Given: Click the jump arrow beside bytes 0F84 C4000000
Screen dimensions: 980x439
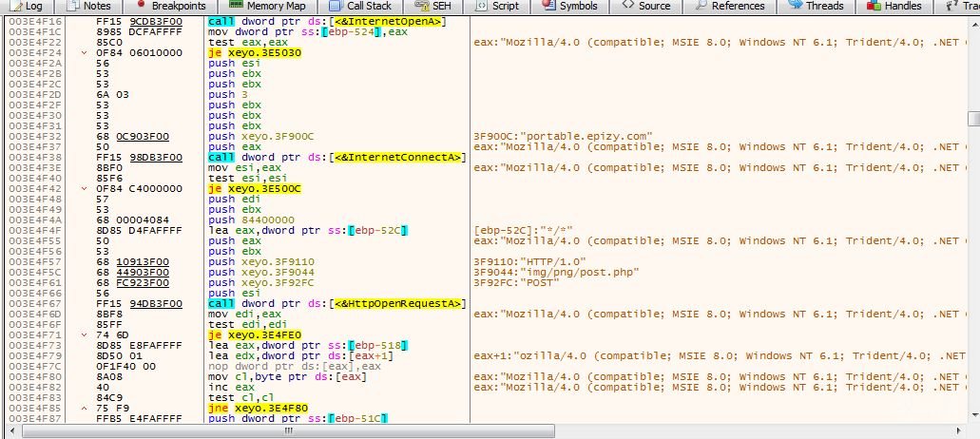Looking at the screenshot, I should pos(85,188).
